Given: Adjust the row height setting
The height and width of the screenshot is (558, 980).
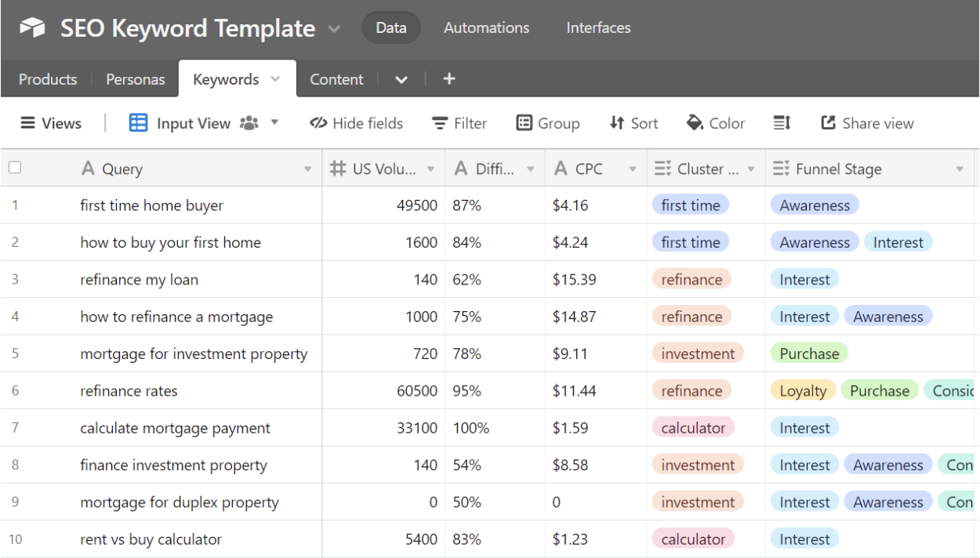Looking at the screenshot, I should tap(781, 123).
